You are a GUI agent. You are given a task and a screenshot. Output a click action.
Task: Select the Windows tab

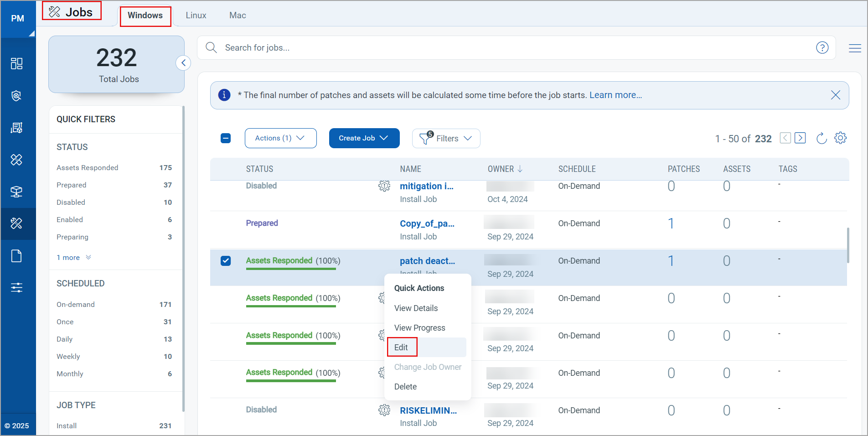pyautogui.click(x=145, y=16)
